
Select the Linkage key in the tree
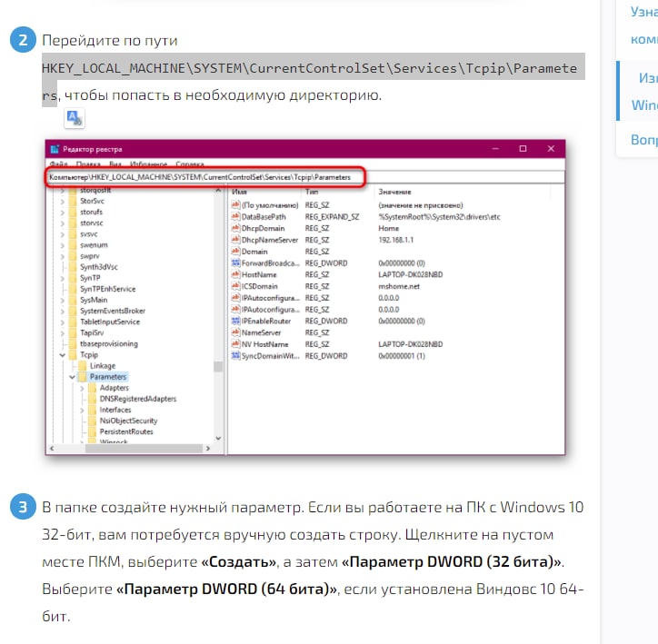click(x=103, y=366)
